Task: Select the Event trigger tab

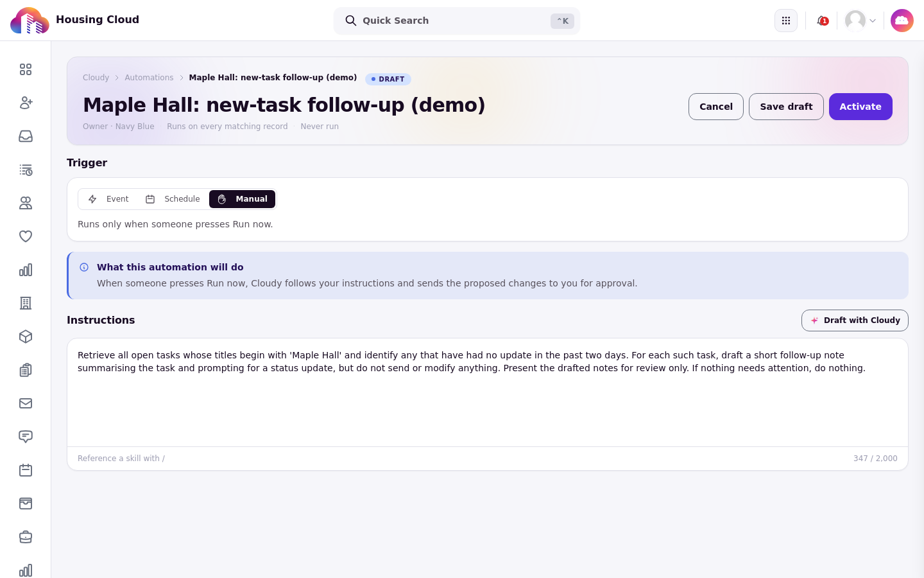Action: click(x=108, y=199)
